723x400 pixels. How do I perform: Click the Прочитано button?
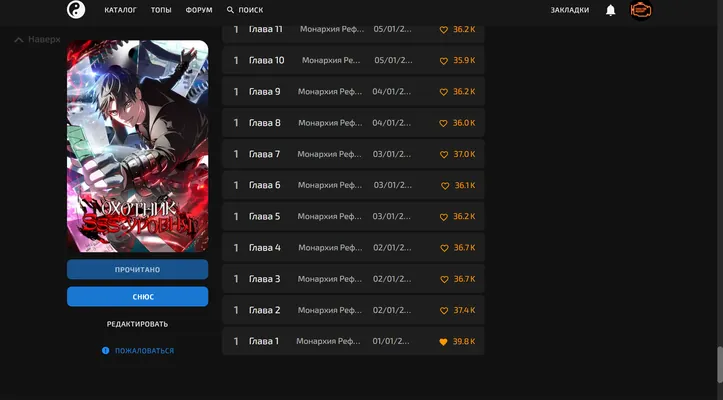[x=137, y=269]
